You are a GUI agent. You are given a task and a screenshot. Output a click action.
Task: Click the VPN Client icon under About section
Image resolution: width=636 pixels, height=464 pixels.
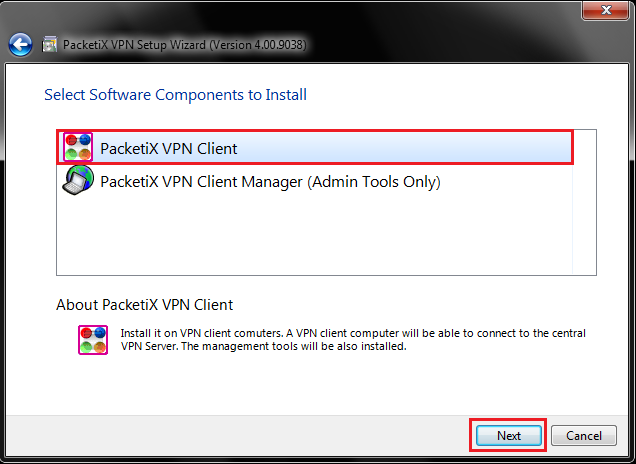(x=93, y=340)
